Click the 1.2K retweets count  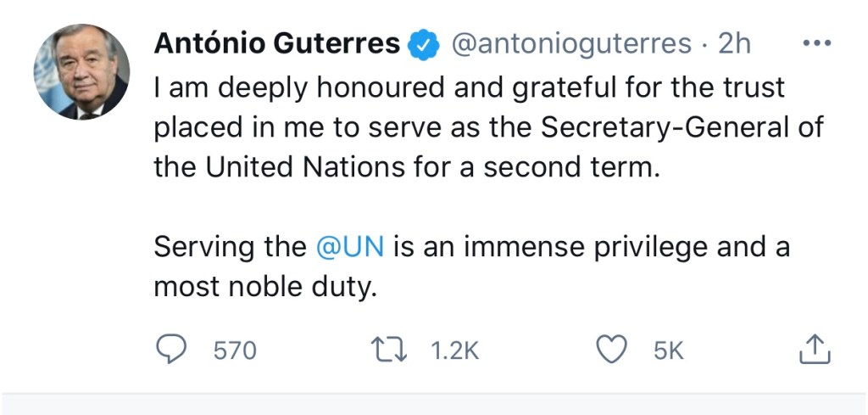point(455,351)
